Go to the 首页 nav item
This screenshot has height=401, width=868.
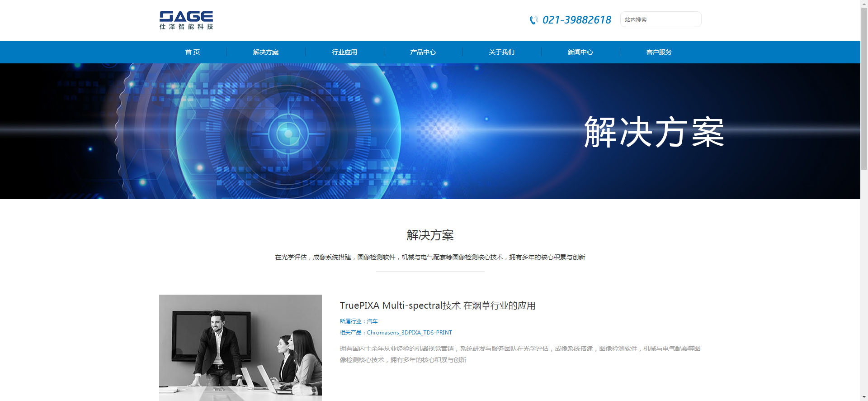192,52
